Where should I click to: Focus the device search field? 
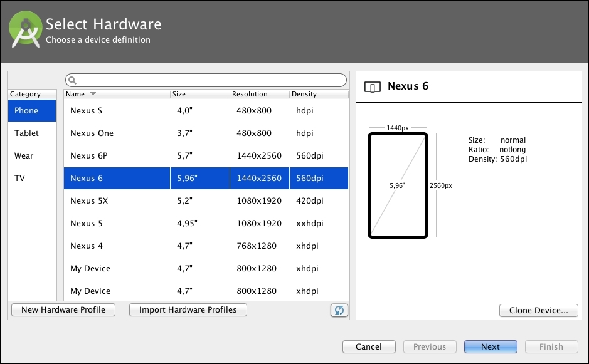[x=206, y=80]
